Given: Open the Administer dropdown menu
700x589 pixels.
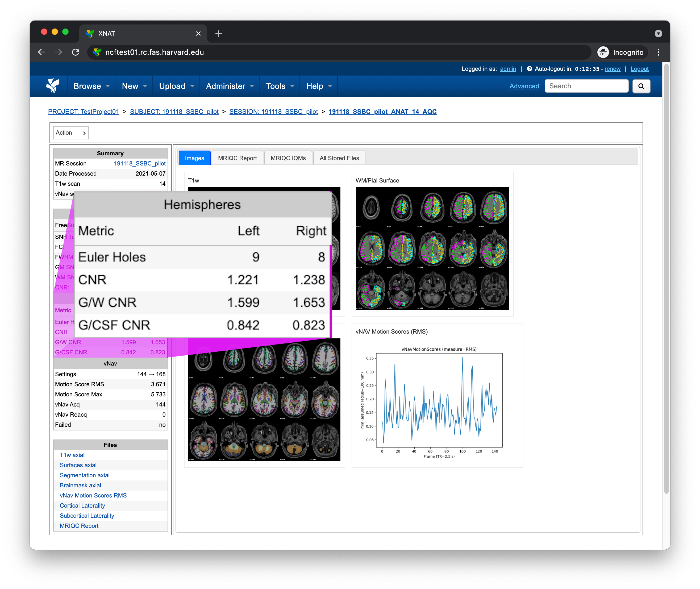Looking at the screenshot, I should click(x=230, y=86).
